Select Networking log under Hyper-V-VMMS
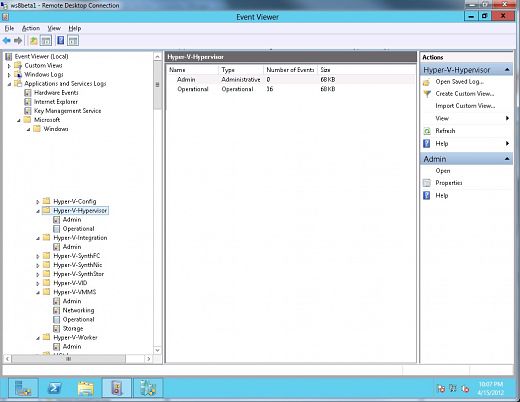The height and width of the screenshot is (402, 520). [78, 310]
